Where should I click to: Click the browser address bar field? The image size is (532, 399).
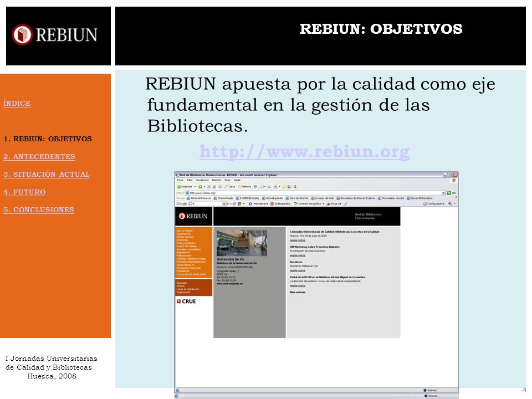pos(315,193)
